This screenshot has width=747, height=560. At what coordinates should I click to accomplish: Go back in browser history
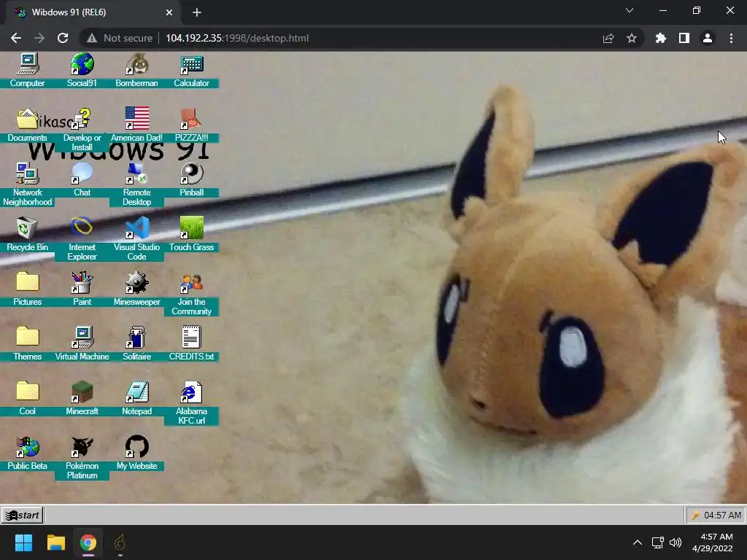16,38
